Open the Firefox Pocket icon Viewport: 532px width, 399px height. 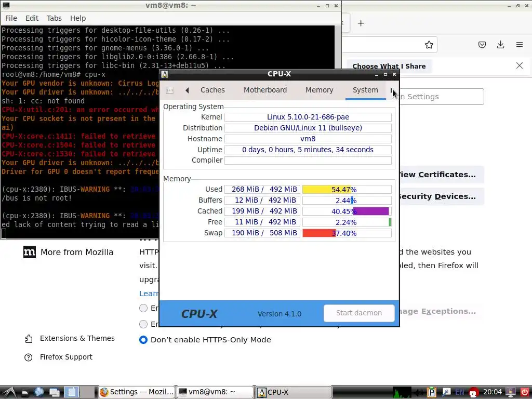pyautogui.click(x=482, y=45)
